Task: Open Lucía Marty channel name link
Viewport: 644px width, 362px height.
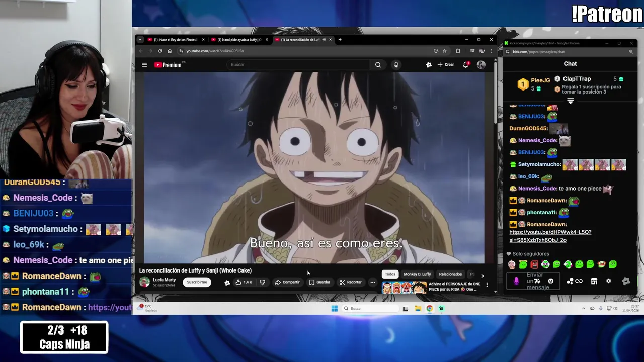Action: tap(164, 280)
